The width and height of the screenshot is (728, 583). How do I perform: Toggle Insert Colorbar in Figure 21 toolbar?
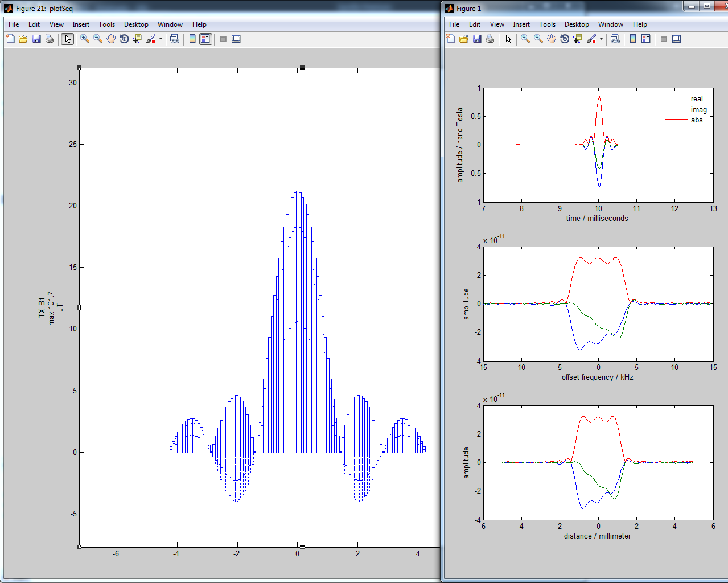(192, 39)
